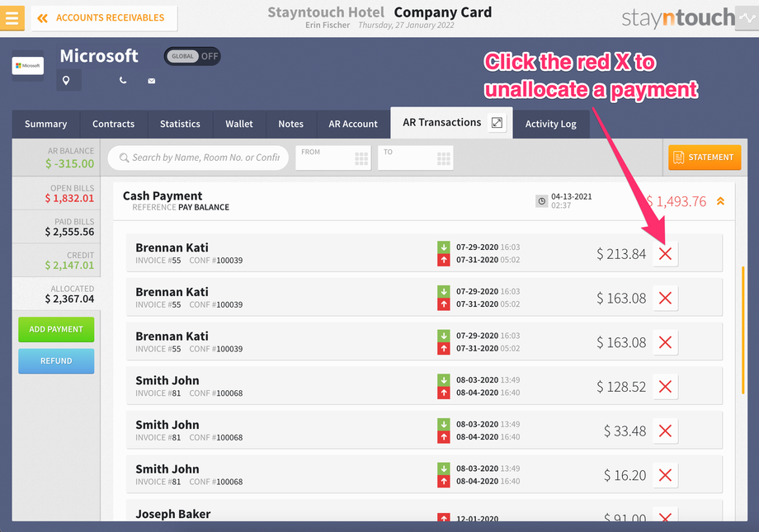Open the TO date calendar picker
The image size is (759, 532).
click(x=443, y=159)
